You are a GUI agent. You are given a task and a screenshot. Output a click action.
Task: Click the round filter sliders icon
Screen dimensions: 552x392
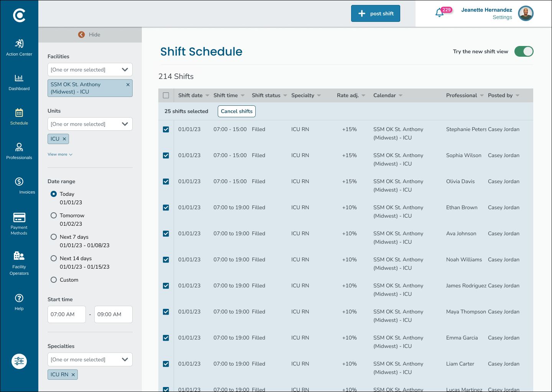tap(19, 361)
